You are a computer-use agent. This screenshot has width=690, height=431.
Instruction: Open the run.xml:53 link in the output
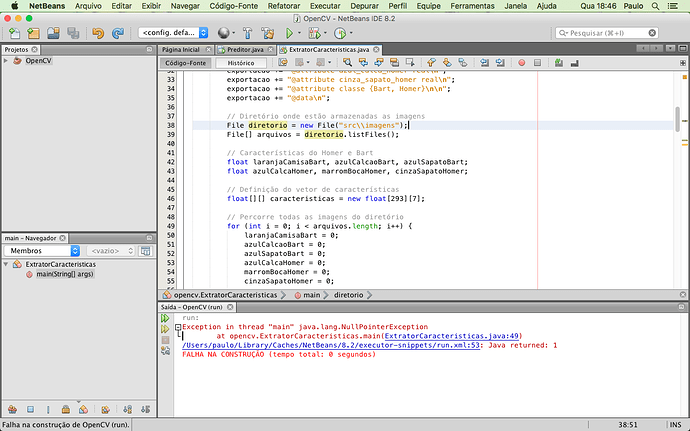click(x=331, y=345)
